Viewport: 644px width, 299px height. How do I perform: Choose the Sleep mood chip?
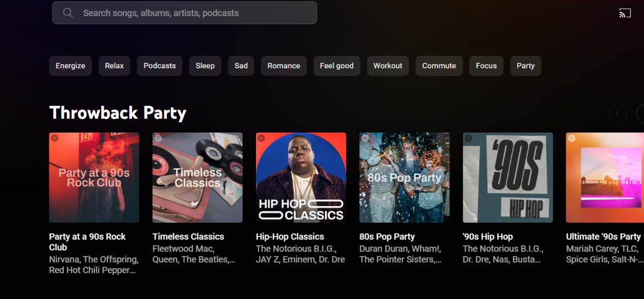205,65
